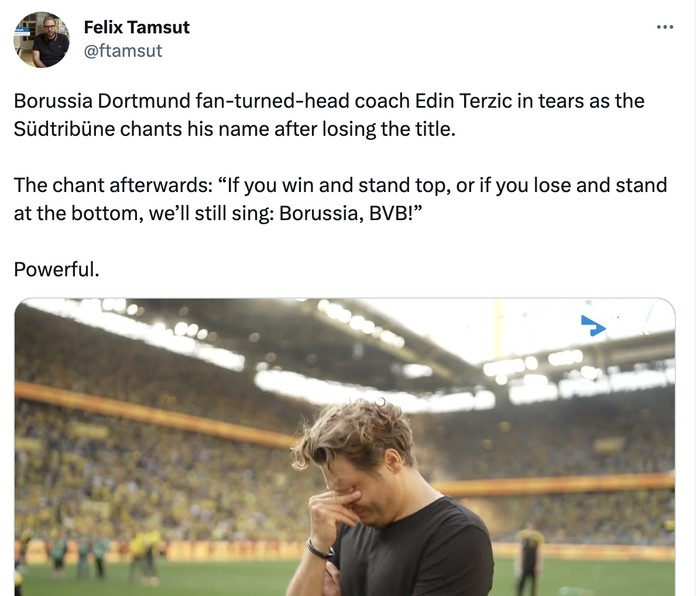Image resolution: width=700 pixels, height=596 pixels.
Task: Play the video of the crying coach
Action: point(345,447)
